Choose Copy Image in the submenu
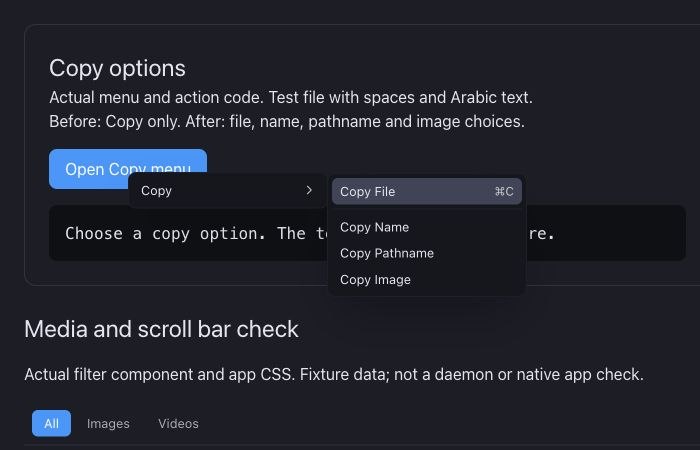This screenshot has height=450, width=700. pyautogui.click(x=426, y=279)
